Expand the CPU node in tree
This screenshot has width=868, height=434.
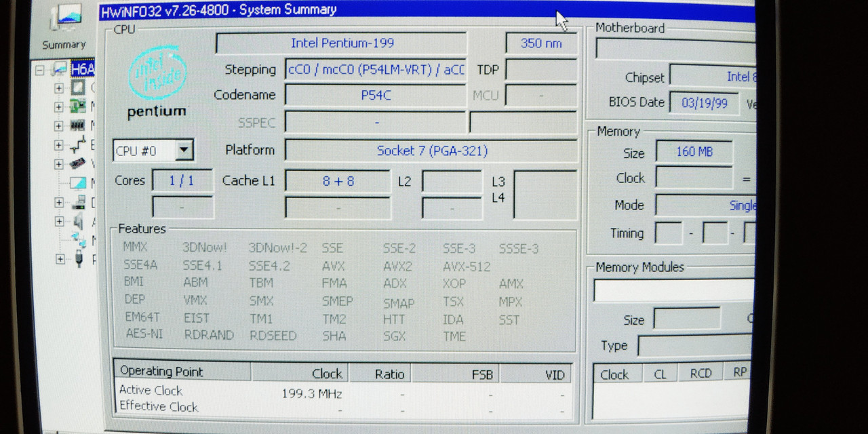click(59, 88)
